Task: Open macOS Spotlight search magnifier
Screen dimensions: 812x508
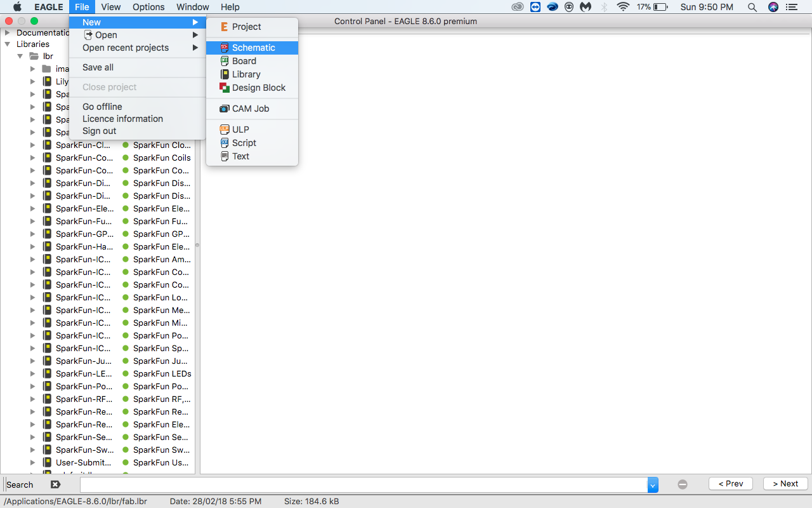Action: pyautogui.click(x=752, y=7)
